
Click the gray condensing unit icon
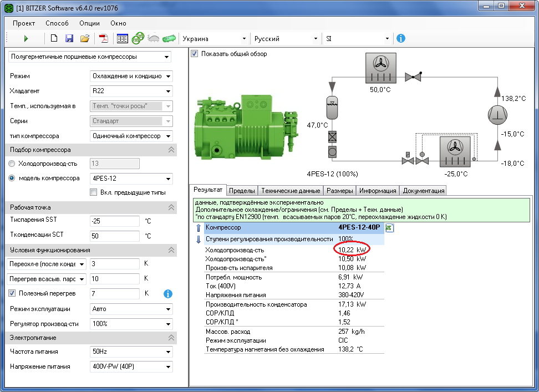click(153, 38)
